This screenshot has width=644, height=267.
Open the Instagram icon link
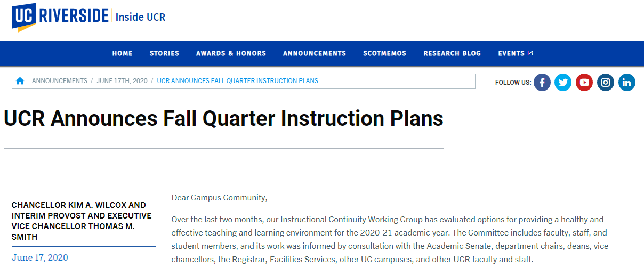[x=606, y=82]
